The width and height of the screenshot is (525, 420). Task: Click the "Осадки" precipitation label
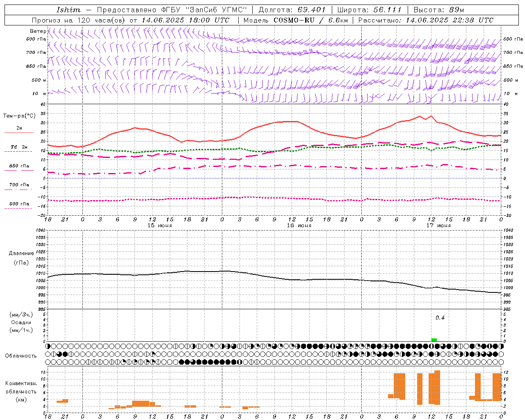point(21,322)
